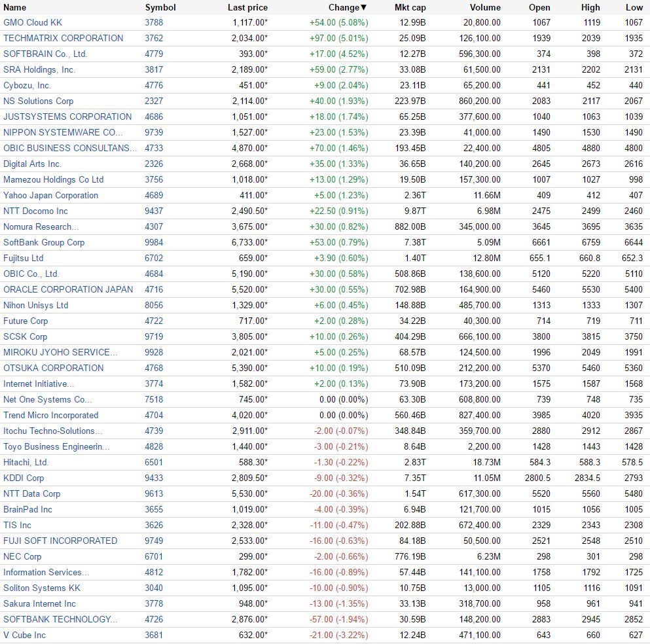This screenshot has height=644, width=650.
Task: Open the GMO Cloud KK stock link
Action: 33,22
